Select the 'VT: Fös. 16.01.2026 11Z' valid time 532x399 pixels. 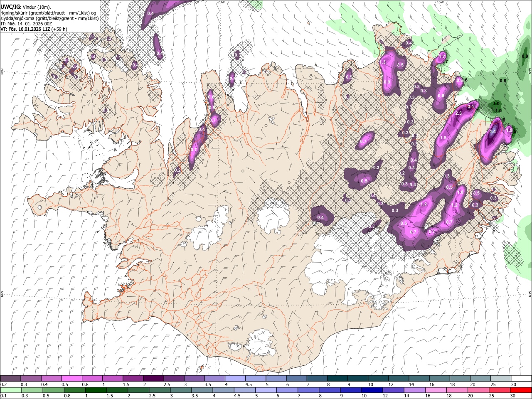tap(25, 29)
